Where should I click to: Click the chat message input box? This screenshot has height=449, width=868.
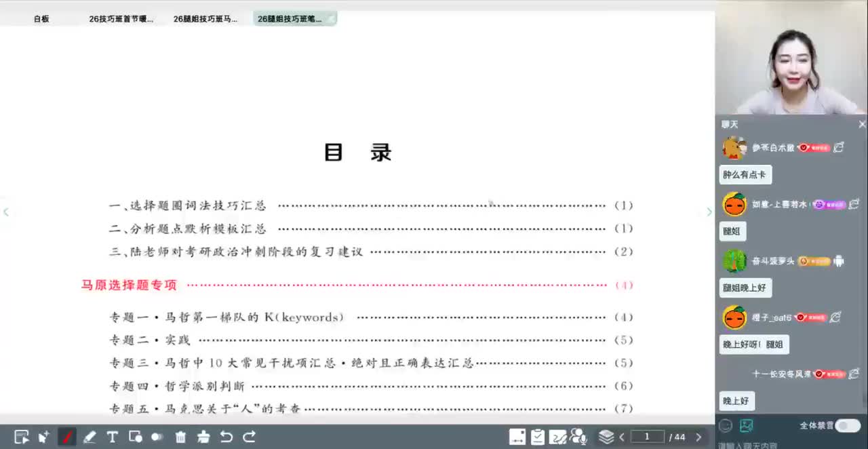point(791,445)
